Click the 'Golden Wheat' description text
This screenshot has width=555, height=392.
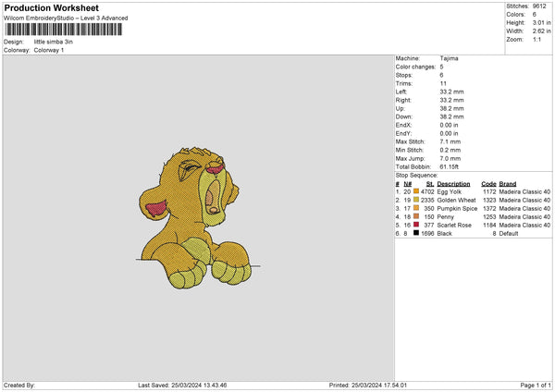coord(457,201)
